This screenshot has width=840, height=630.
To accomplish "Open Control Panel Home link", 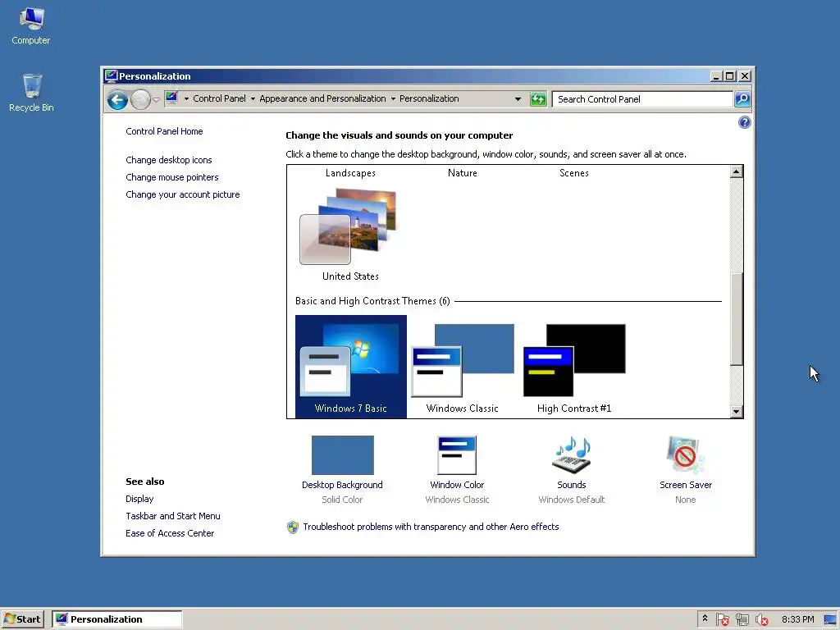I will pos(164,131).
